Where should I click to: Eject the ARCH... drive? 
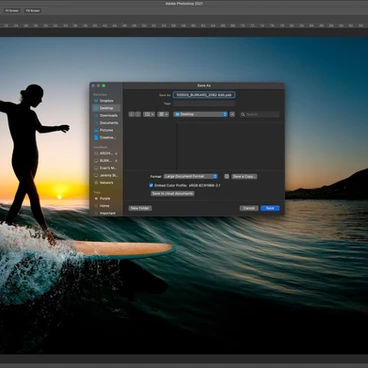tap(116, 153)
